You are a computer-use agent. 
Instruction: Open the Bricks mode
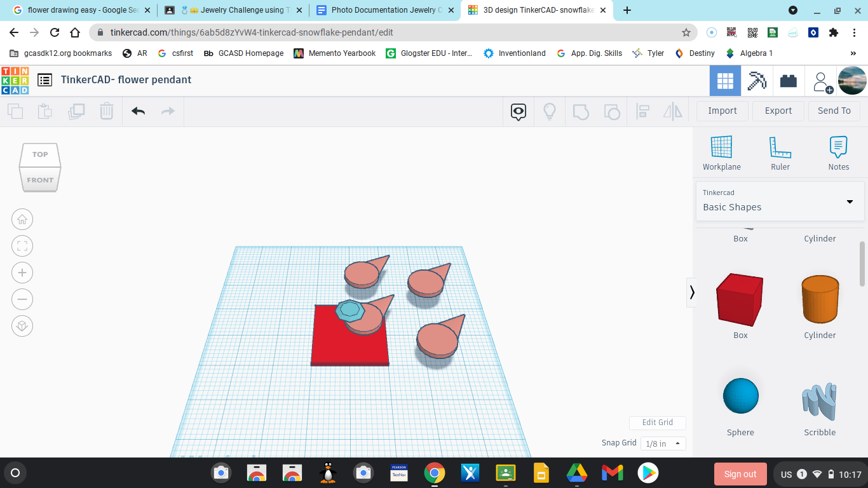tap(789, 81)
